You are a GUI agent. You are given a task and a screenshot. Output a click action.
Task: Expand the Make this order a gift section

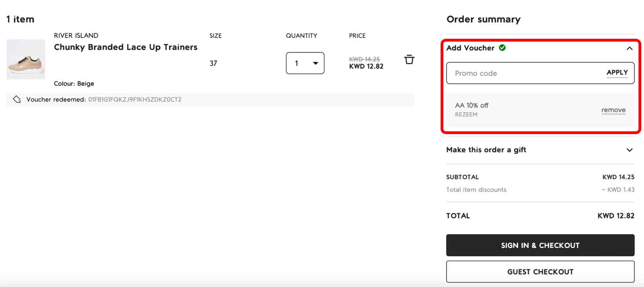[x=629, y=150]
